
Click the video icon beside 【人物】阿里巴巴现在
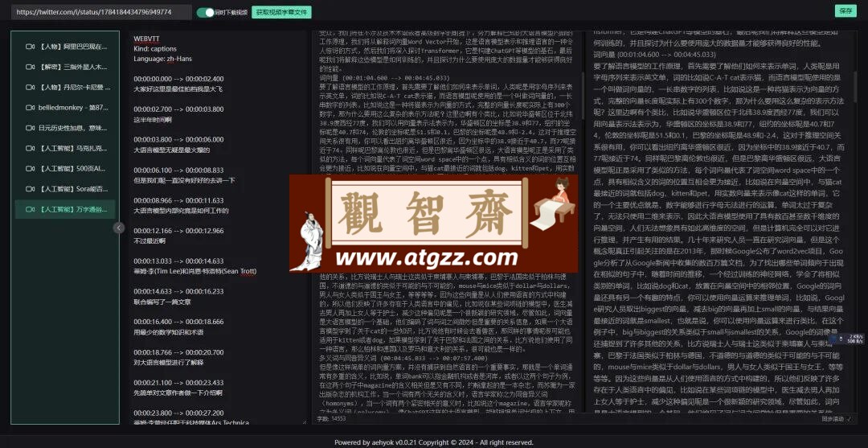pos(30,47)
